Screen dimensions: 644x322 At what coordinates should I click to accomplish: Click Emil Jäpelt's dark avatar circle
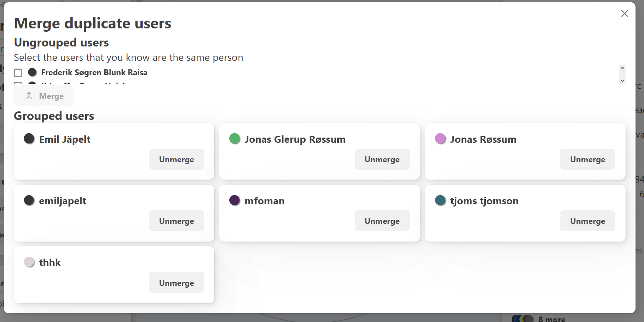coord(29,139)
